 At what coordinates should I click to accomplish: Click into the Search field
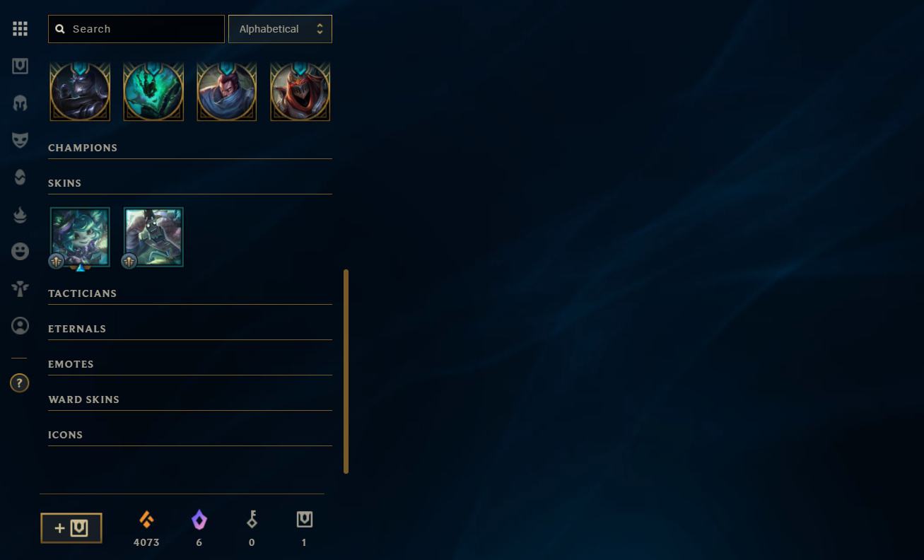[x=136, y=29]
